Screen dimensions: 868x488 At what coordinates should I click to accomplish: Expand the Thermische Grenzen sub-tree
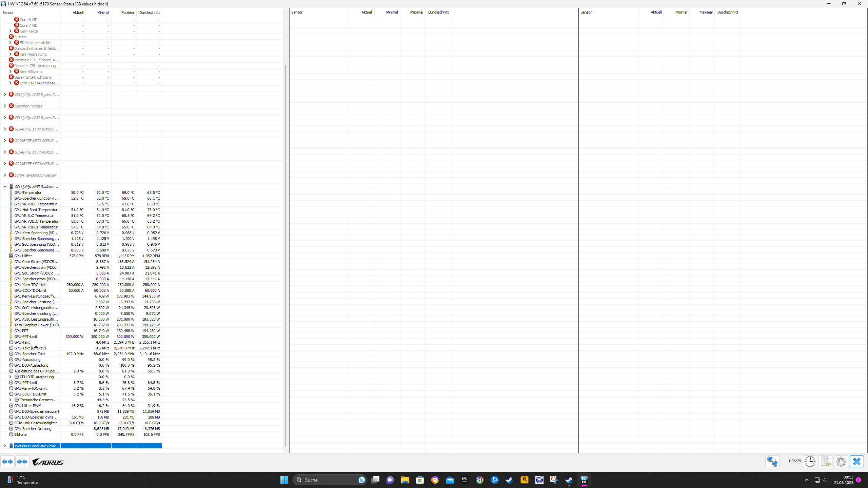tap(10, 400)
